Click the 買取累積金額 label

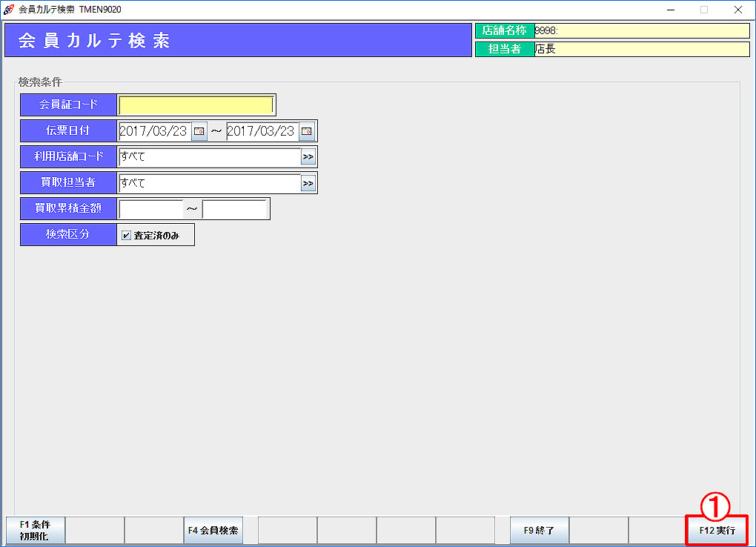point(68,208)
